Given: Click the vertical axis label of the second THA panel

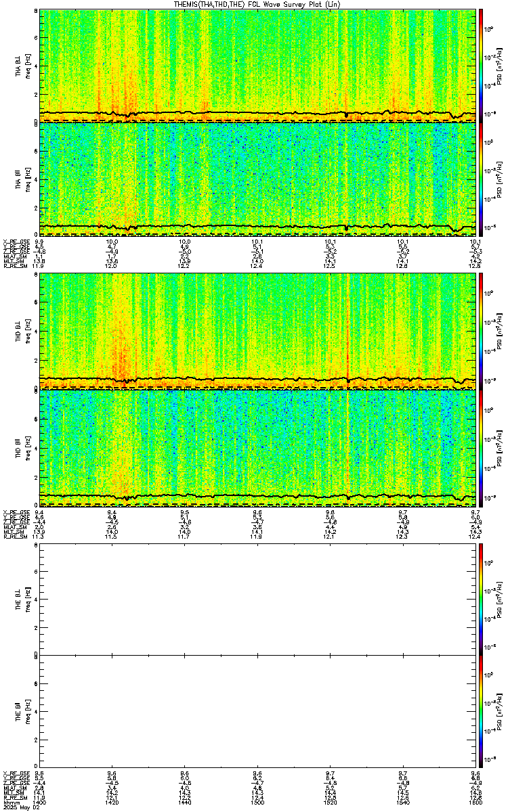Looking at the screenshot, I should pyautogui.click(x=23, y=179).
